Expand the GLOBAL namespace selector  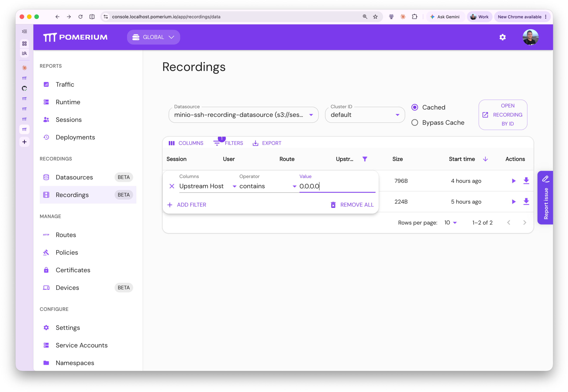(153, 37)
